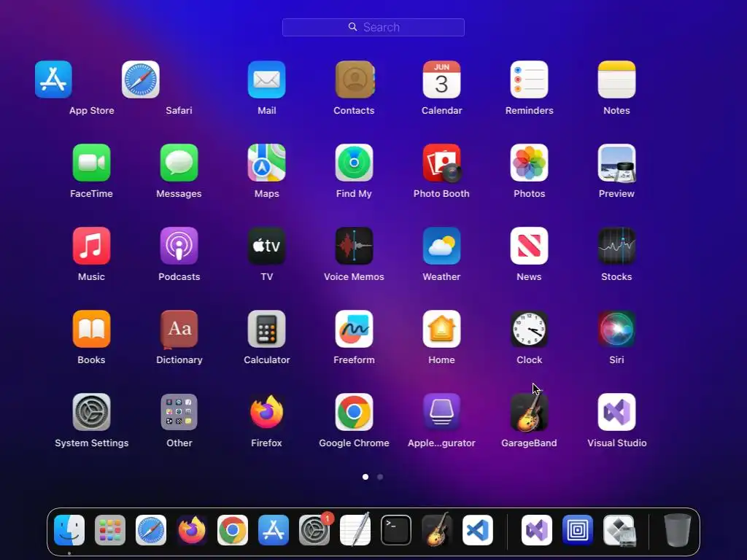Viewport: 747px width, 560px height.
Task: Switch to the second Launchpad page dot
Action: tap(380, 477)
